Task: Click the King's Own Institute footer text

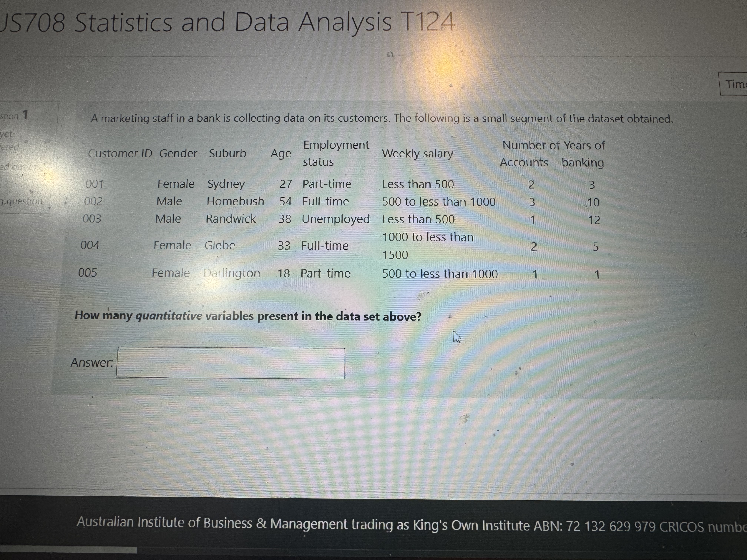Action: (472, 526)
